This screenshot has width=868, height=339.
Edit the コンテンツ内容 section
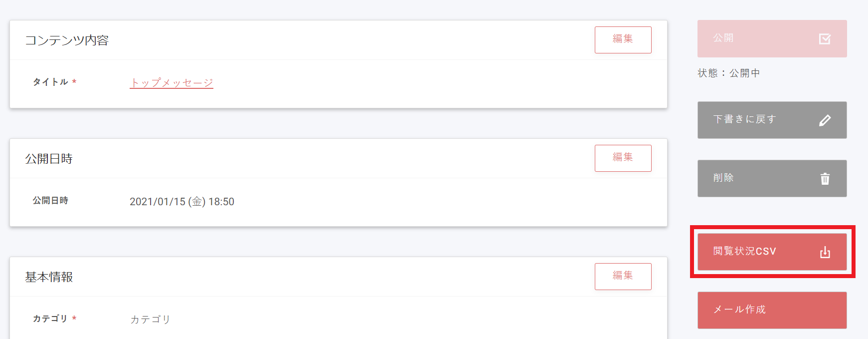click(623, 39)
